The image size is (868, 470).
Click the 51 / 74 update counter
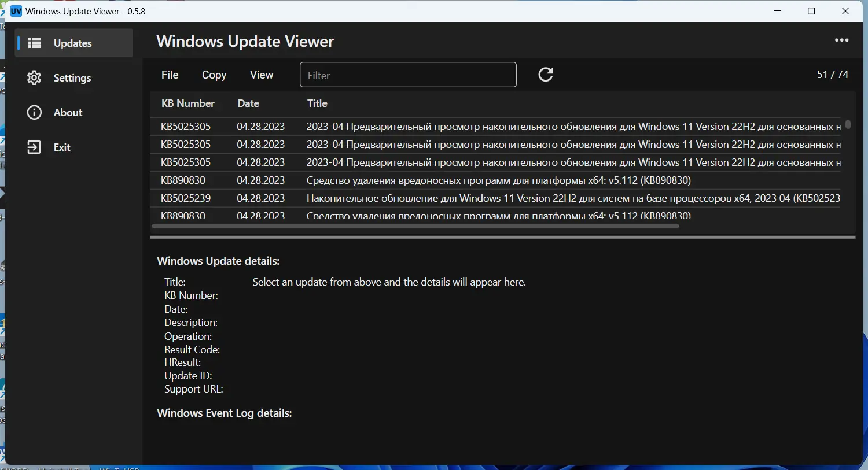[x=833, y=75]
